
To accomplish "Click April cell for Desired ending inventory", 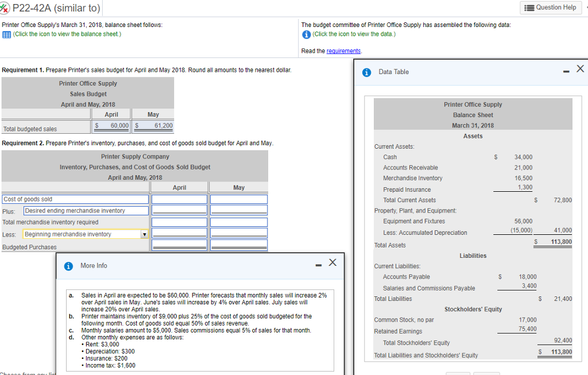I will (x=179, y=210).
